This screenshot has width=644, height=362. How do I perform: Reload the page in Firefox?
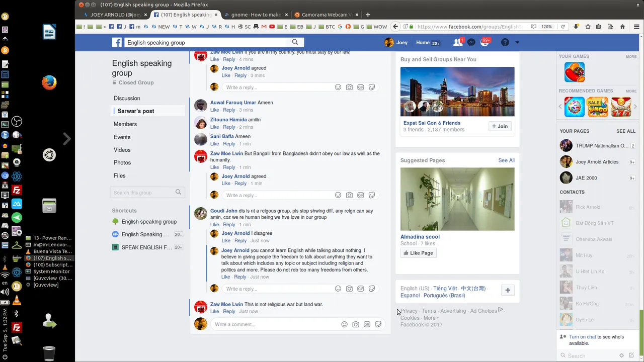coord(563,27)
